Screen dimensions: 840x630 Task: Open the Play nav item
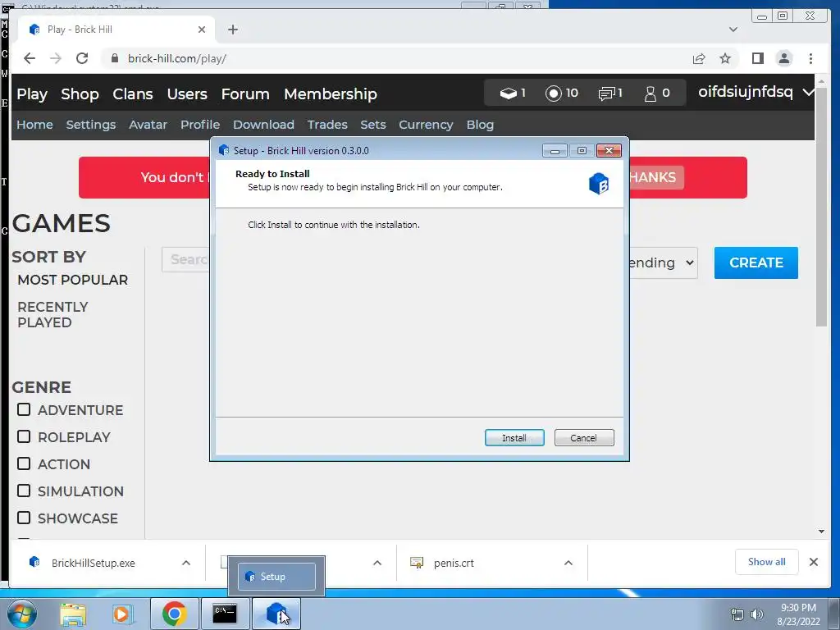(32, 94)
